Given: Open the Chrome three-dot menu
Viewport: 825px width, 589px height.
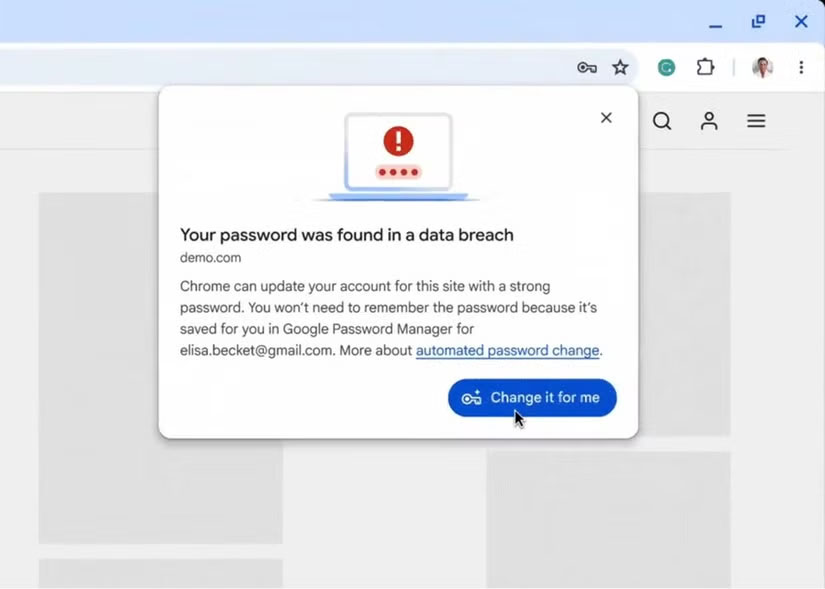Looking at the screenshot, I should [x=803, y=67].
